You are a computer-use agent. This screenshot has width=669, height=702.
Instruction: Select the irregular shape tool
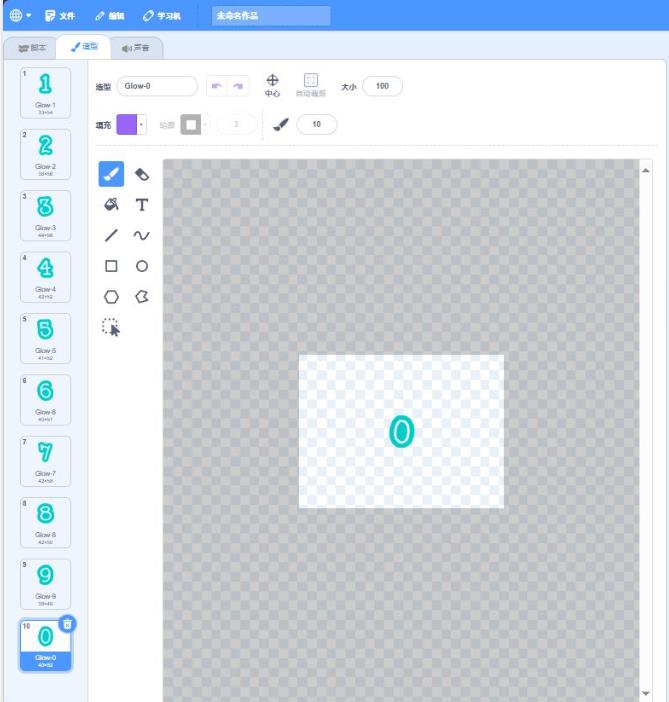tap(142, 296)
